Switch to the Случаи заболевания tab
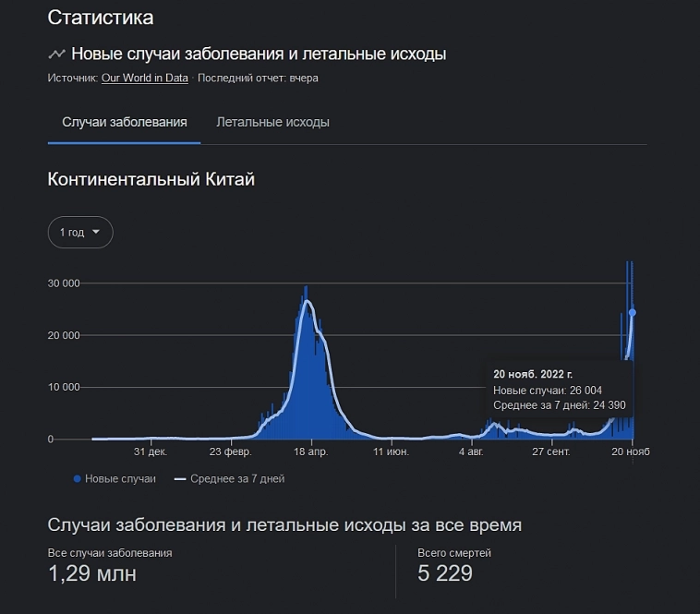The width and height of the screenshot is (700, 614). pos(125,123)
